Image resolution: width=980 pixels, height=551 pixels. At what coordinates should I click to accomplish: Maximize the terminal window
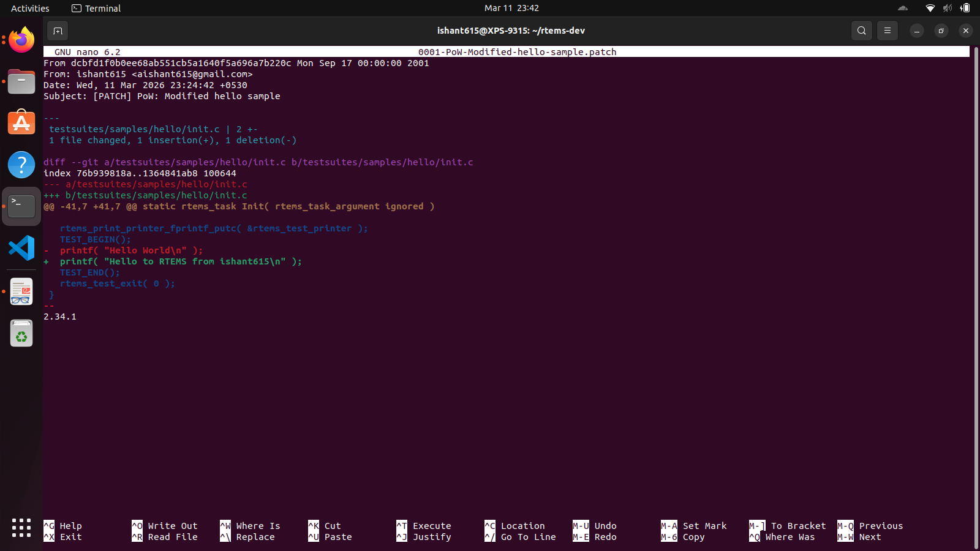[x=941, y=31]
